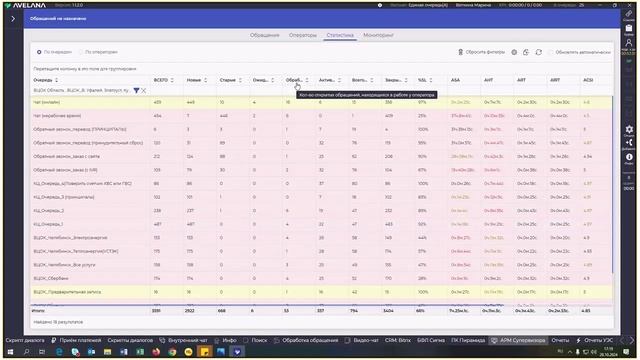Sort by the Старые column arrows
Screen dimensions: 640x360
pyautogui.click(x=240, y=80)
